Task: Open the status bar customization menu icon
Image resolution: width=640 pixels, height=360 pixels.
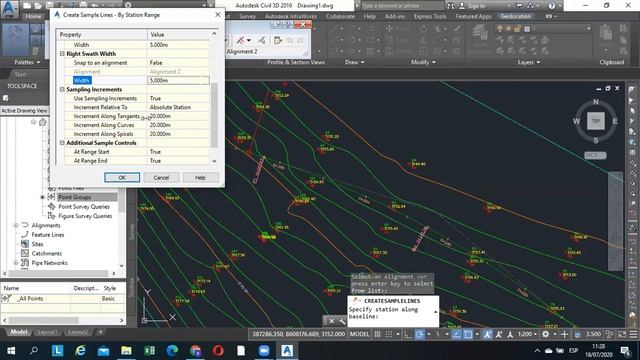Action: tap(633, 334)
